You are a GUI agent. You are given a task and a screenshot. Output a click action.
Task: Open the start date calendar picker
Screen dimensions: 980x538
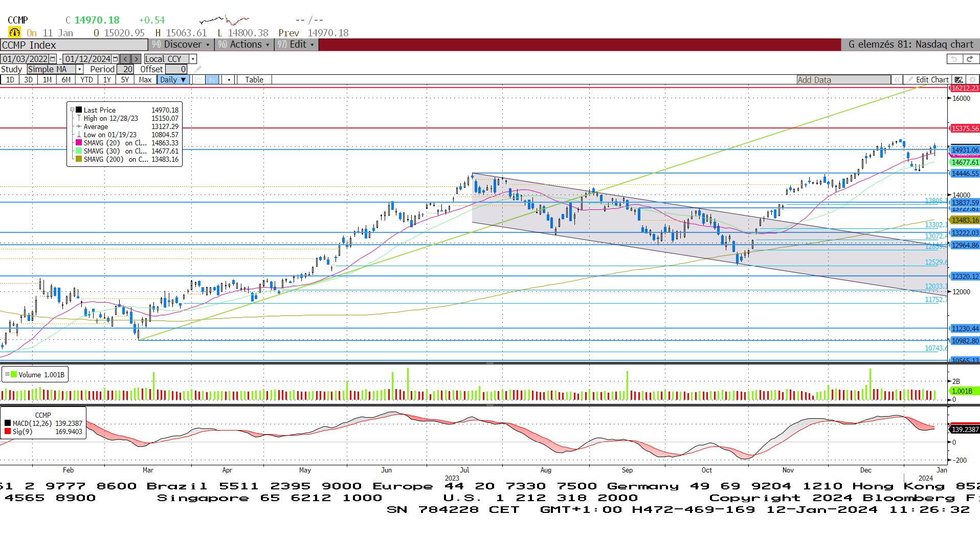53,59
